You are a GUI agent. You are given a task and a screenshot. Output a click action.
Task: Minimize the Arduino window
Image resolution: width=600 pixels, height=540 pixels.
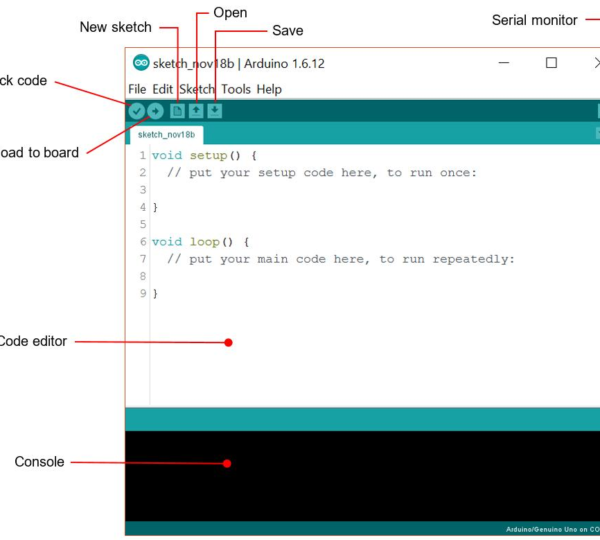(504, 63)
